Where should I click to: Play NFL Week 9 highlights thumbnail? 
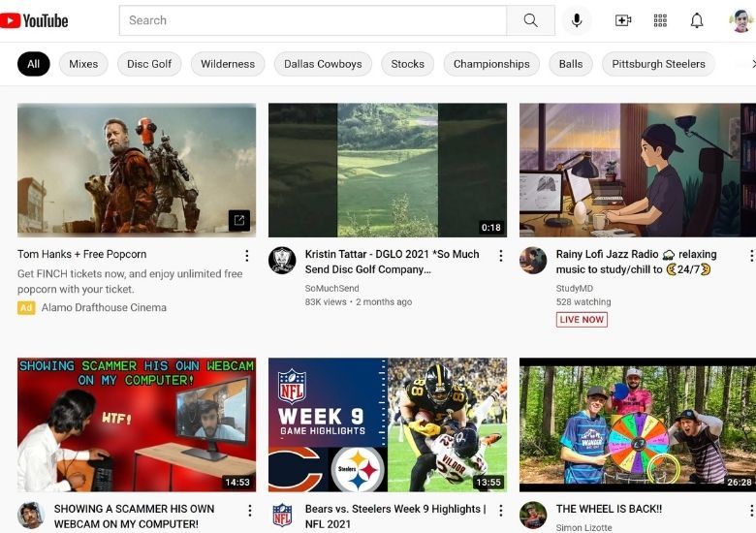tap(388, 424)
